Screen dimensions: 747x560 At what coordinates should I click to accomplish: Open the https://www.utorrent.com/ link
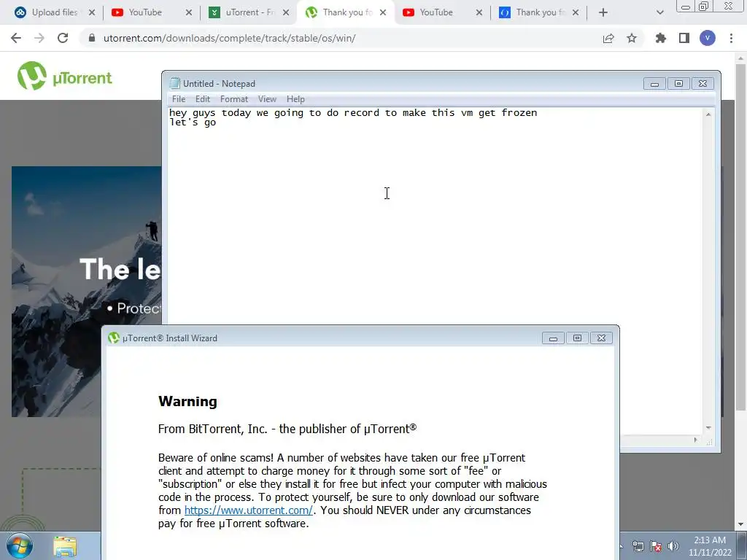(x=248, y=510)
